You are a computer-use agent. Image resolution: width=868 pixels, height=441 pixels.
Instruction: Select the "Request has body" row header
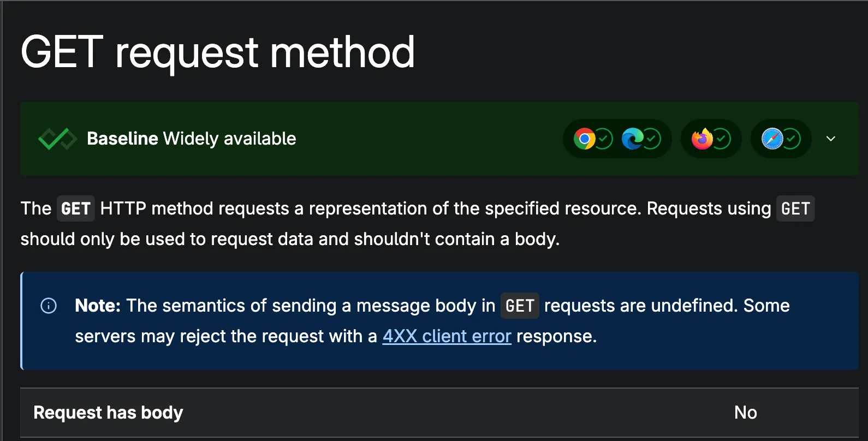point(108,413)
